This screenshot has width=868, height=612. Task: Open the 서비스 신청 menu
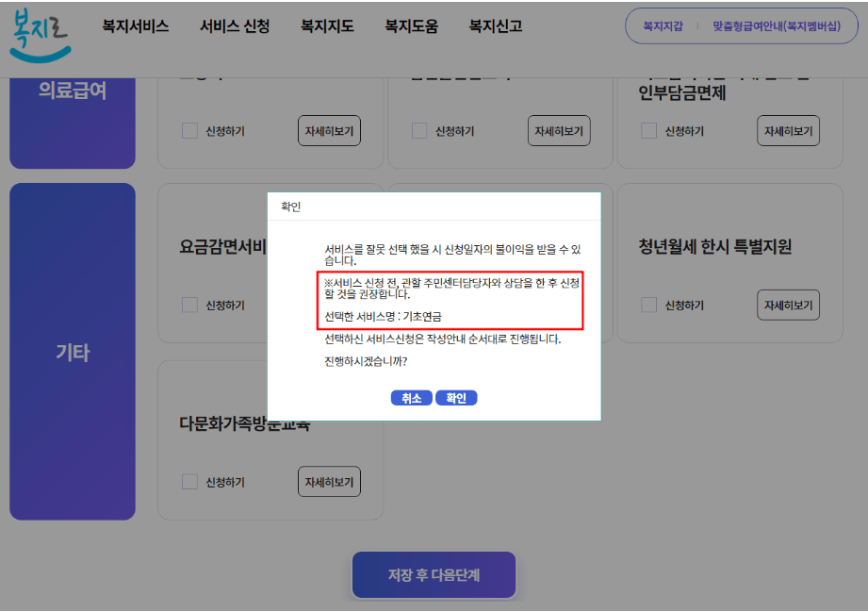click(234, 27)
